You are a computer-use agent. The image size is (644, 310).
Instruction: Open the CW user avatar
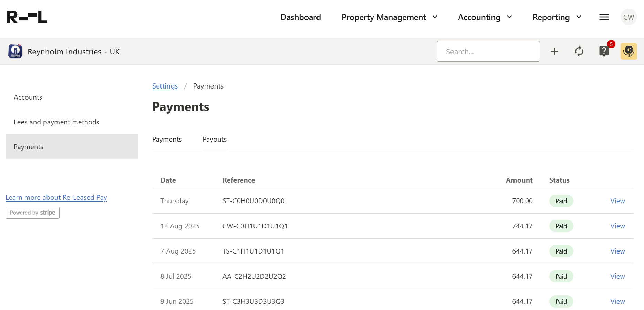pos(629,17)
